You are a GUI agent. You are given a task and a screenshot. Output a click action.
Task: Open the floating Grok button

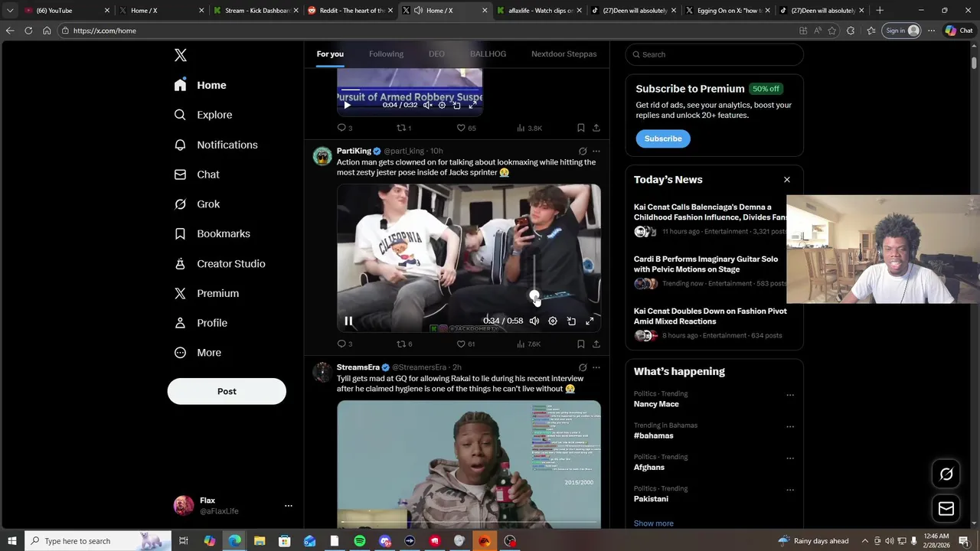pyautogui.click(x=946, y=474)
